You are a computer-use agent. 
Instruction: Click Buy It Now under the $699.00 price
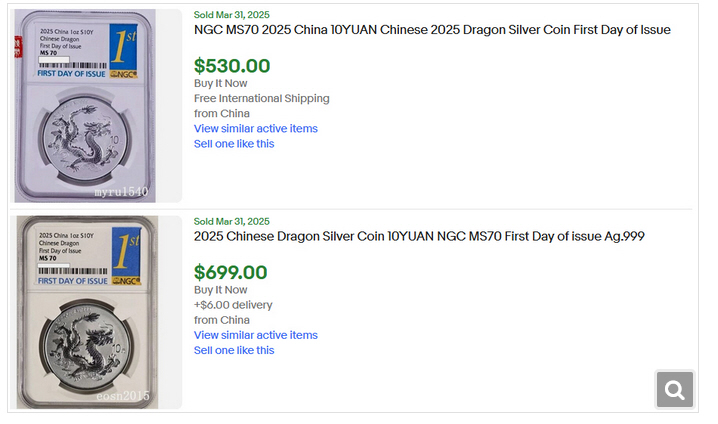[220, 290]
